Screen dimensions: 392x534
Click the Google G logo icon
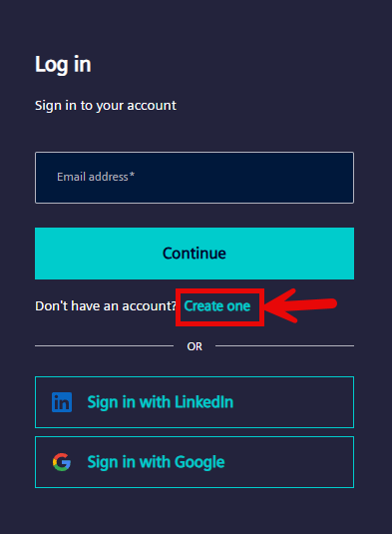[x=62, y=462]
